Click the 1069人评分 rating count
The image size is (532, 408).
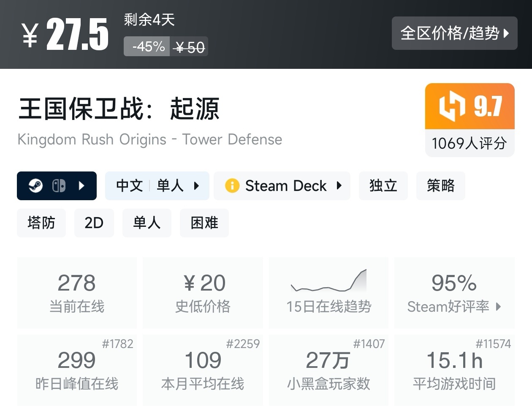coord(469,144)
